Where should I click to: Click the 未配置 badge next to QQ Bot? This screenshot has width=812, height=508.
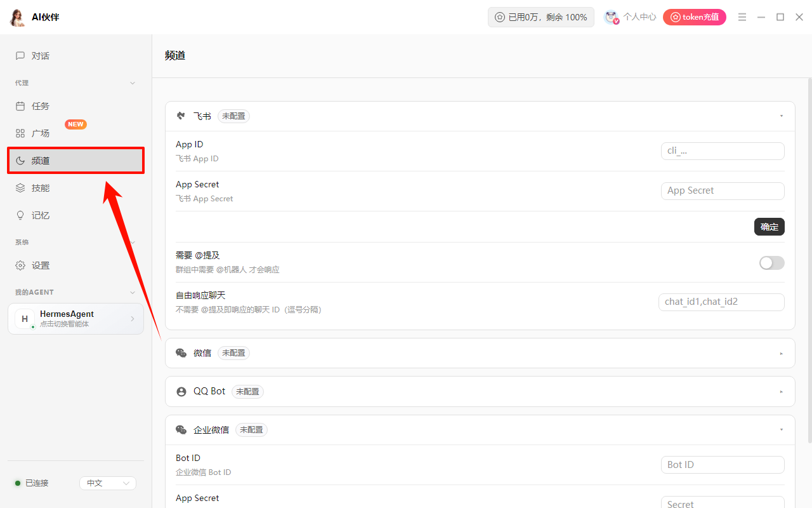(247, 392)
